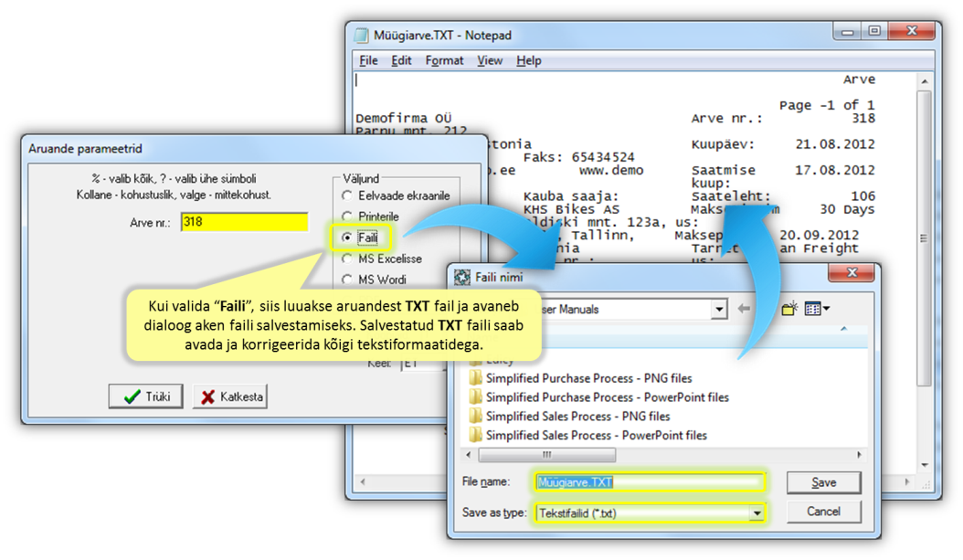Select folder 'Simplified Purchase Process - PowerPoint files'
This screenshot has height=560, width=963.
coord(598,397)
